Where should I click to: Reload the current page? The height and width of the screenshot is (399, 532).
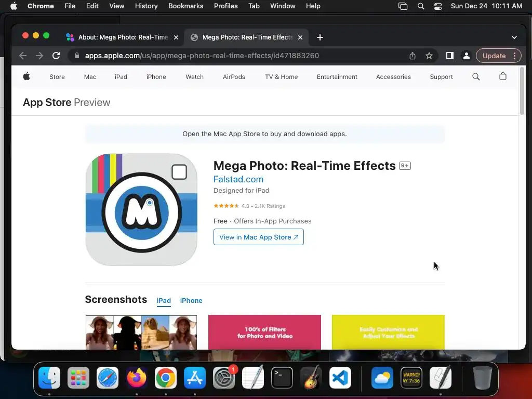pyautogui.click(x=56, y=56)
